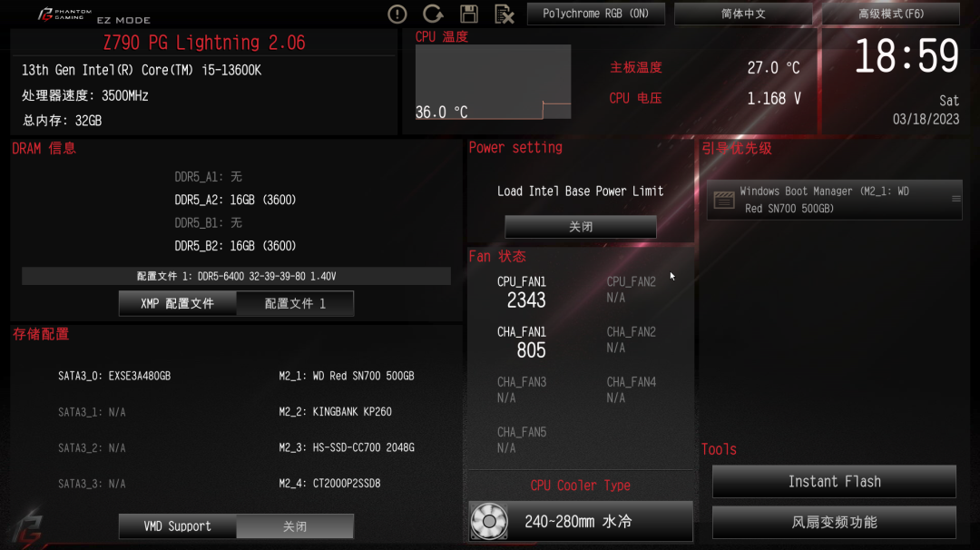Select XMP 配置文件 label tab
Screen dimensions: 980x550
(x=178, y=304)
